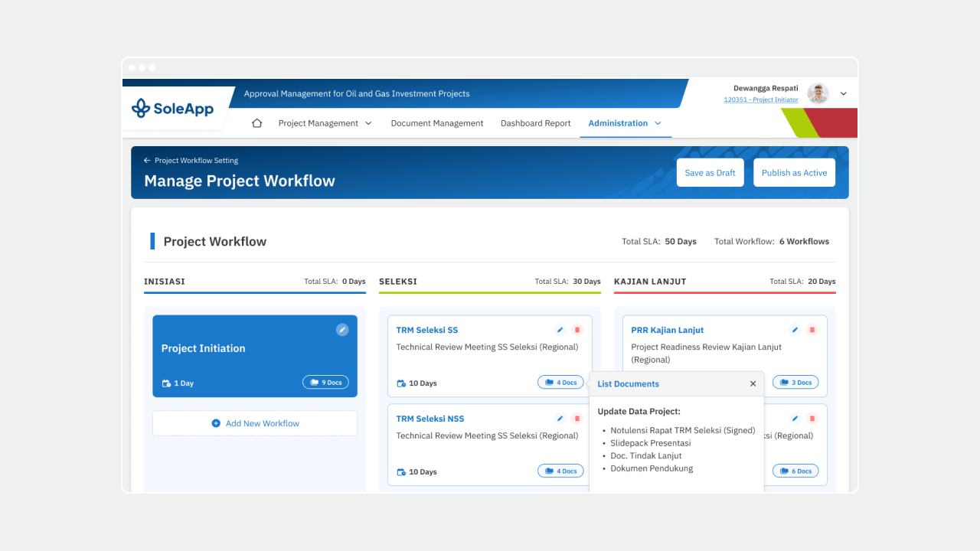Publish the workflow as active

pyautogui.click(x=794, y=172)
